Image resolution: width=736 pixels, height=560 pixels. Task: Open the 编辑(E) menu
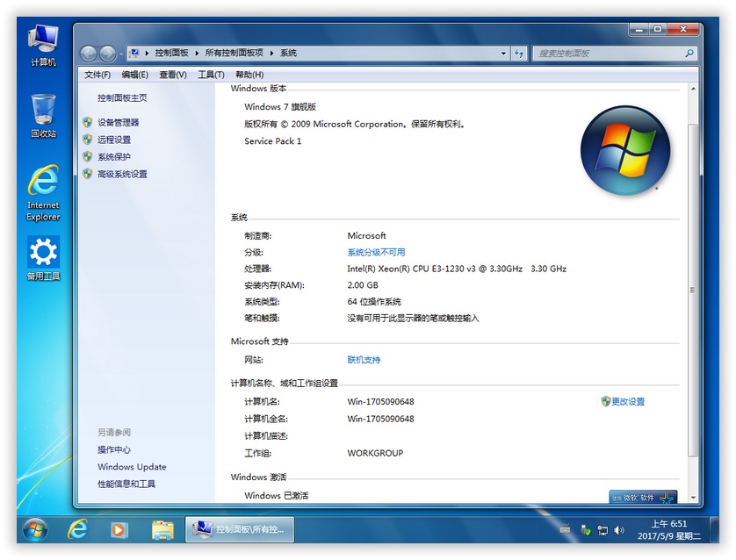[x=134, y=75]
